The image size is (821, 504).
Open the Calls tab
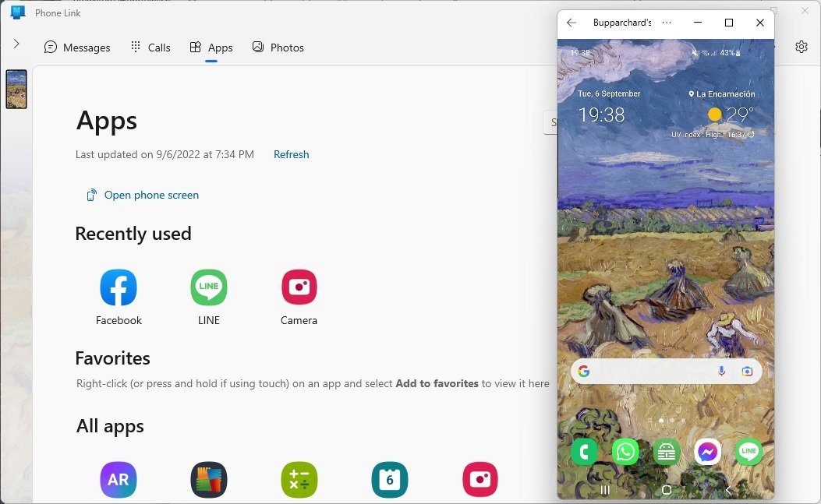click(x=150, y=48)
